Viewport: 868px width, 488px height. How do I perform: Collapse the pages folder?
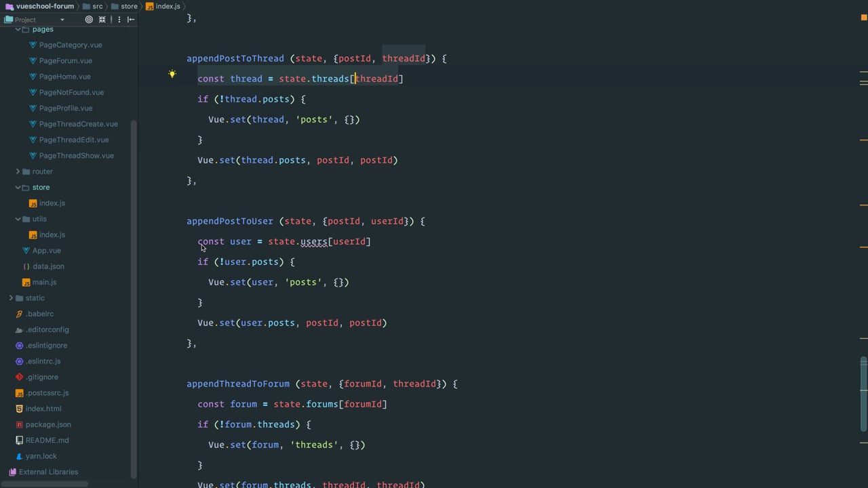18,29
